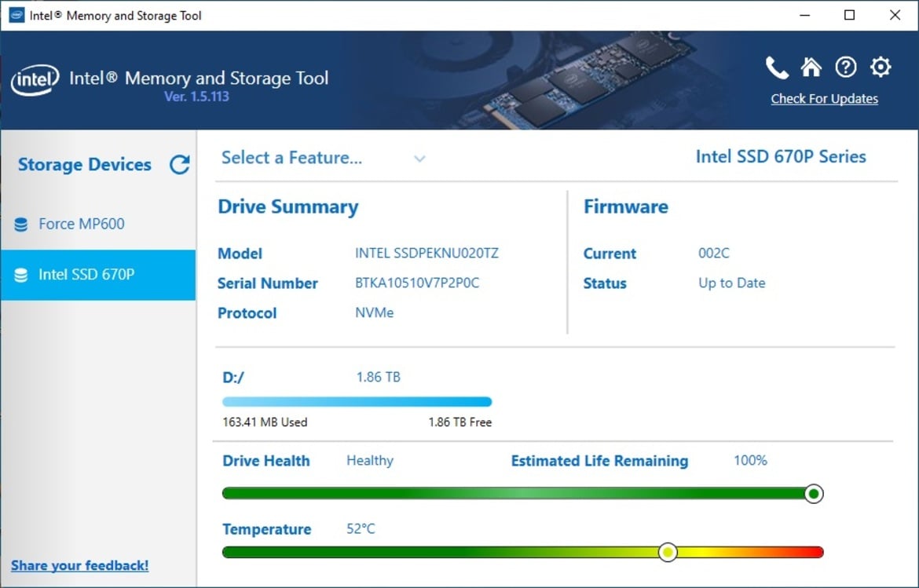
Task: Refresh the Storage Devices list
Action: 180,165
